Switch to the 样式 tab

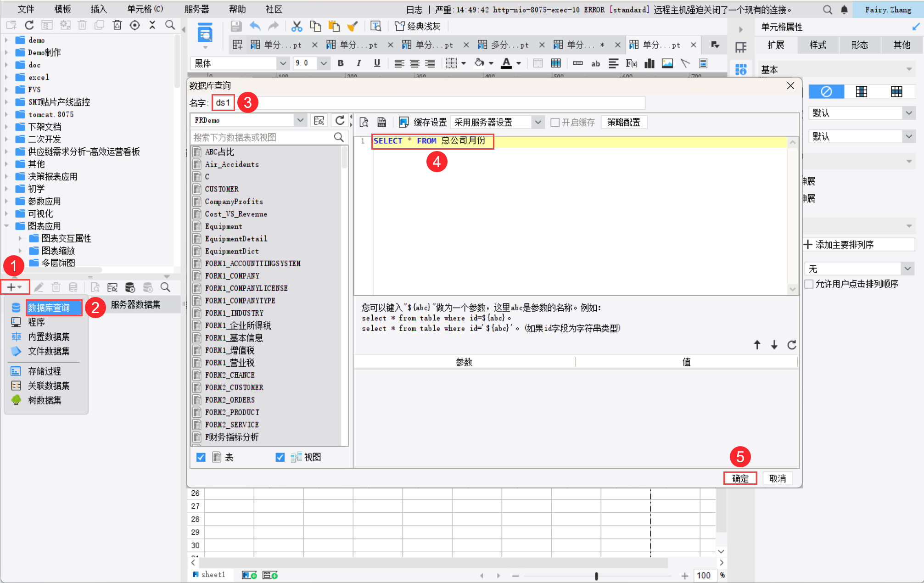point(818,45)
